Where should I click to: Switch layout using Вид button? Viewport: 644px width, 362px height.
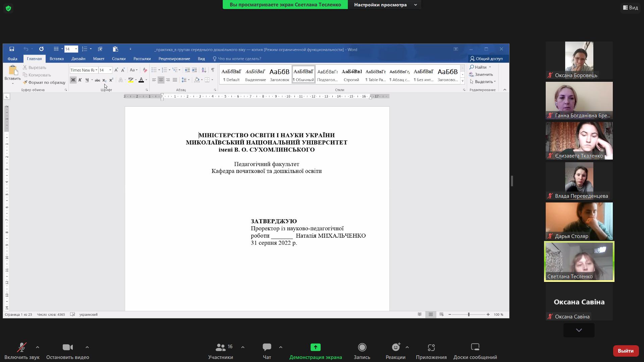click(x=631, y=7)
